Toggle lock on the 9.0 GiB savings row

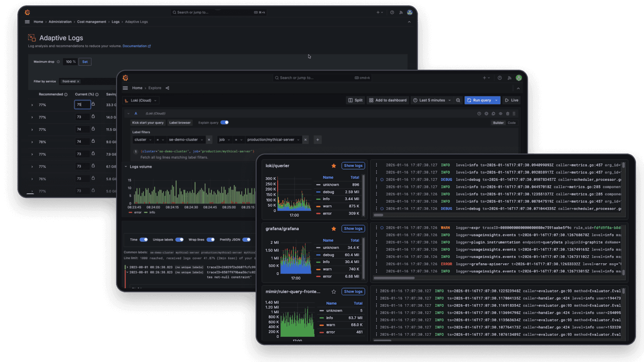click(93, 141)
